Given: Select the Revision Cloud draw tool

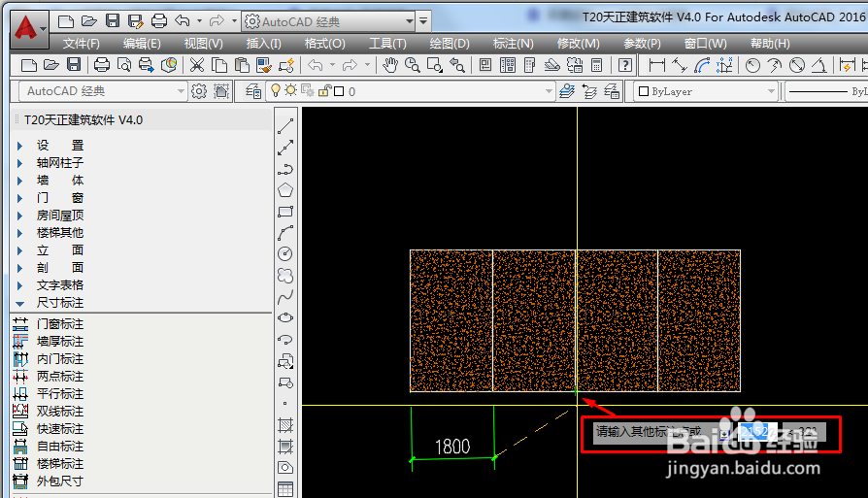Looking at the screenshot, I should tap(285, 275).
